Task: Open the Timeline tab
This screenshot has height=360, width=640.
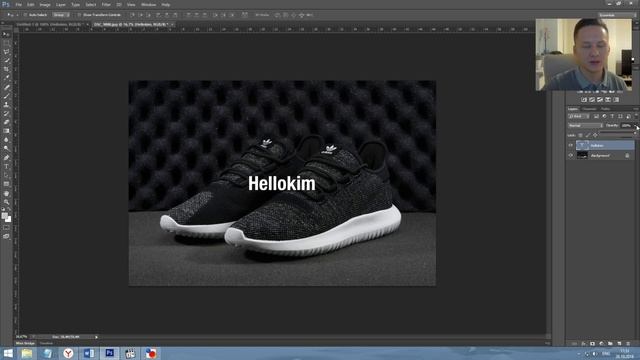Action: (x=46, y=344)
